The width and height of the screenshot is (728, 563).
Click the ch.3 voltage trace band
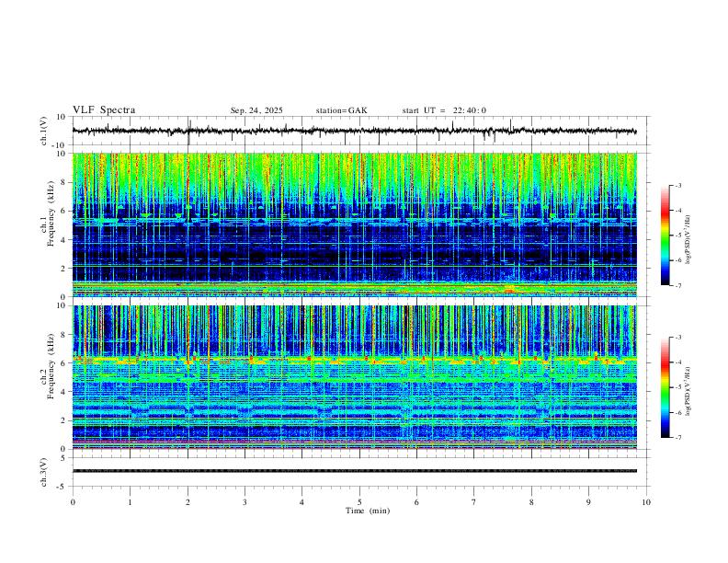click(x=355, y=471)
